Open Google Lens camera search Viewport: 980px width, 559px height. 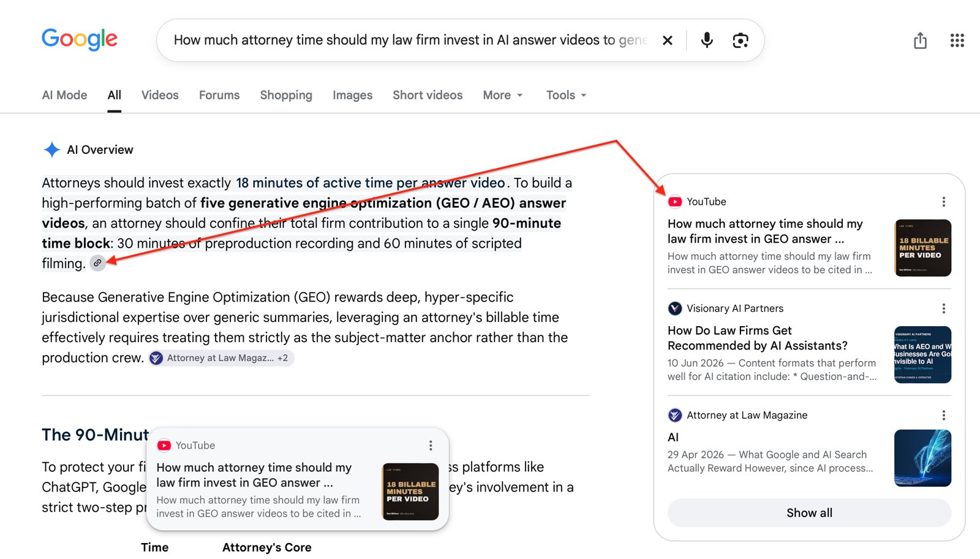coord(741,40)
